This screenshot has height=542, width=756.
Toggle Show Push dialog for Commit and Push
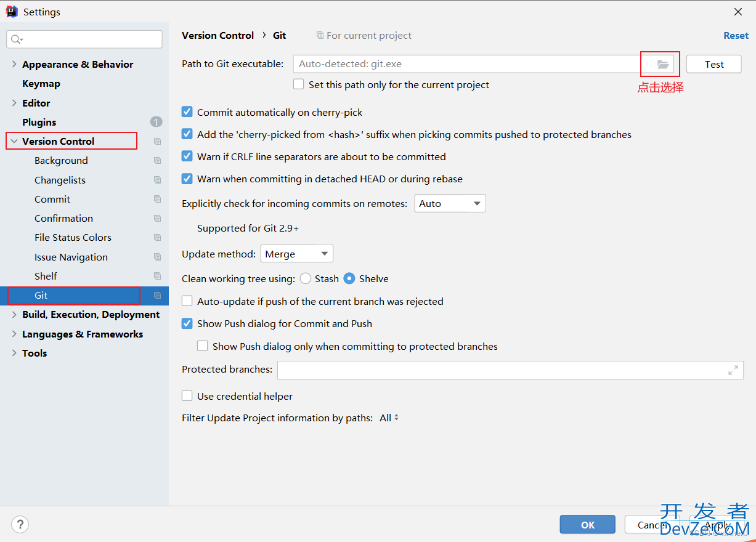coord(187,323)
